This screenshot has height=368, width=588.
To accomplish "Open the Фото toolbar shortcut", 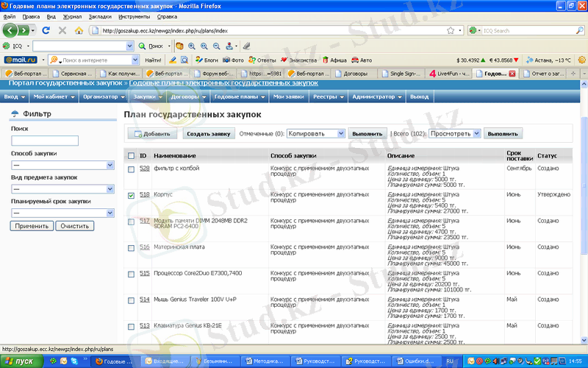I will [233, 60].
